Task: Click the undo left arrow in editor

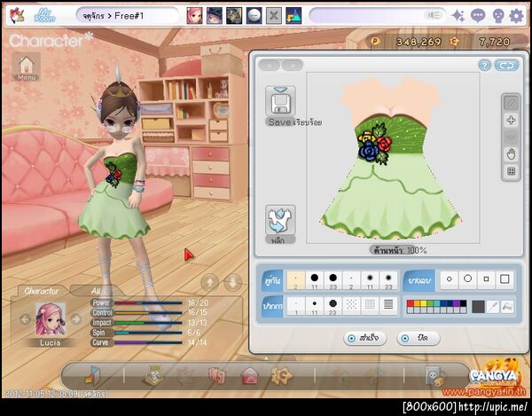Action: (270, 65)
